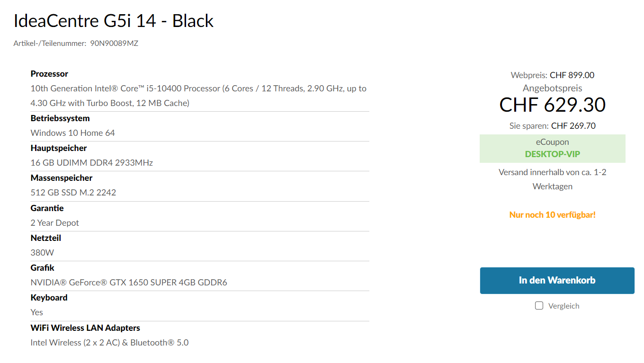644x363 pixels.
Task: Click the Vergleich label text
Action: coord(563,306)
